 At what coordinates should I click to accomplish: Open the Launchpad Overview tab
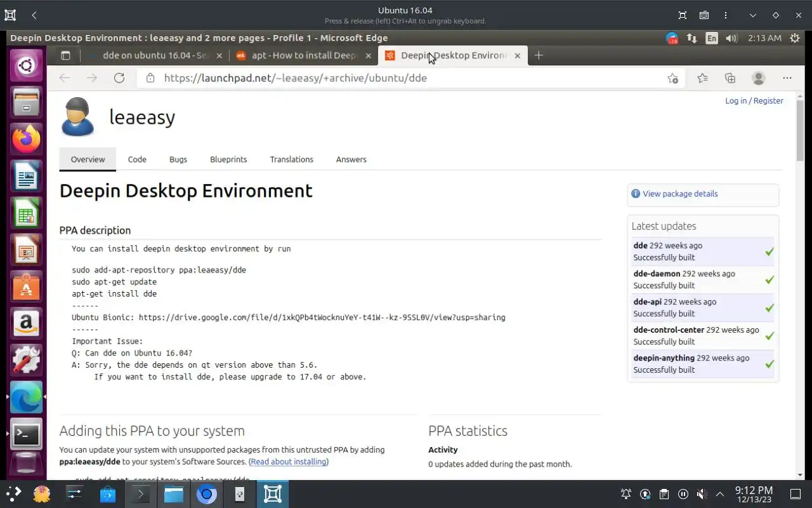point(88,159)
